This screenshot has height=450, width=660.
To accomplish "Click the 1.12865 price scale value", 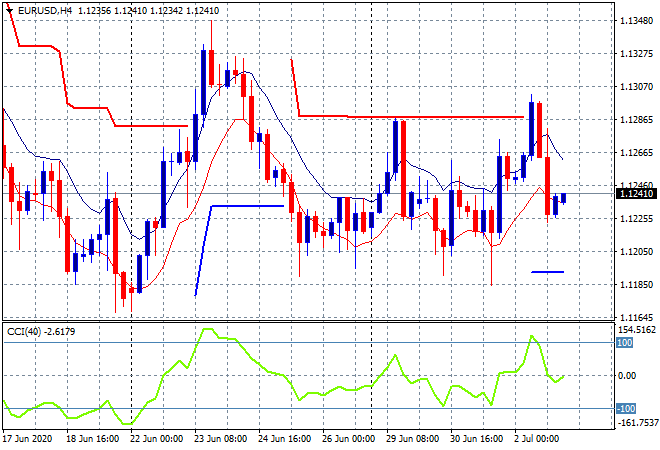I will [637, 120].
